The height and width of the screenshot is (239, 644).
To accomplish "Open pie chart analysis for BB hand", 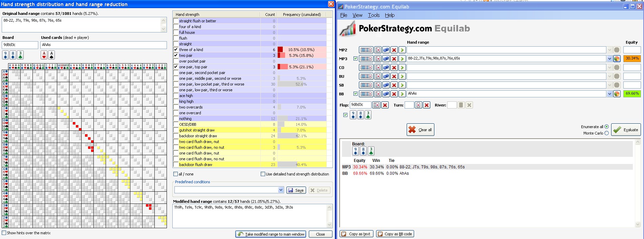I will click(x=617, y=94).
